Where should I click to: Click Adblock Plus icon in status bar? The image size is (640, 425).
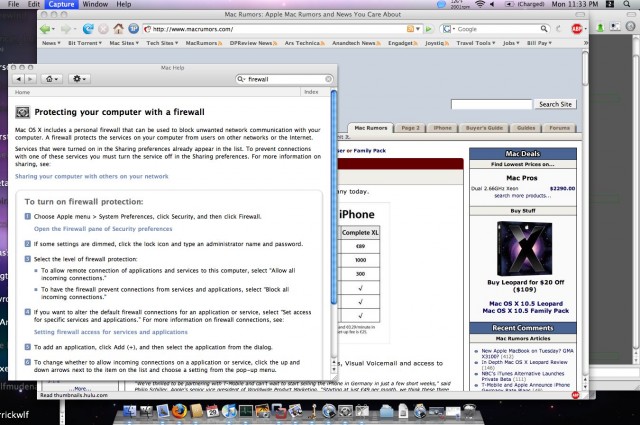(575, 395)
